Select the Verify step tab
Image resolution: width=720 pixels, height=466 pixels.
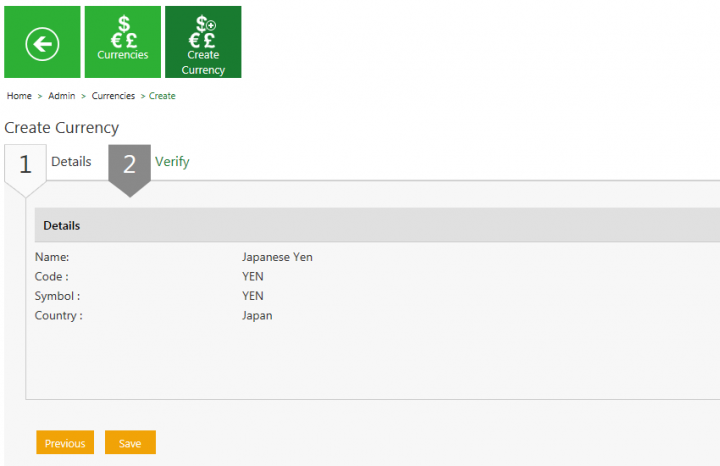172,162
